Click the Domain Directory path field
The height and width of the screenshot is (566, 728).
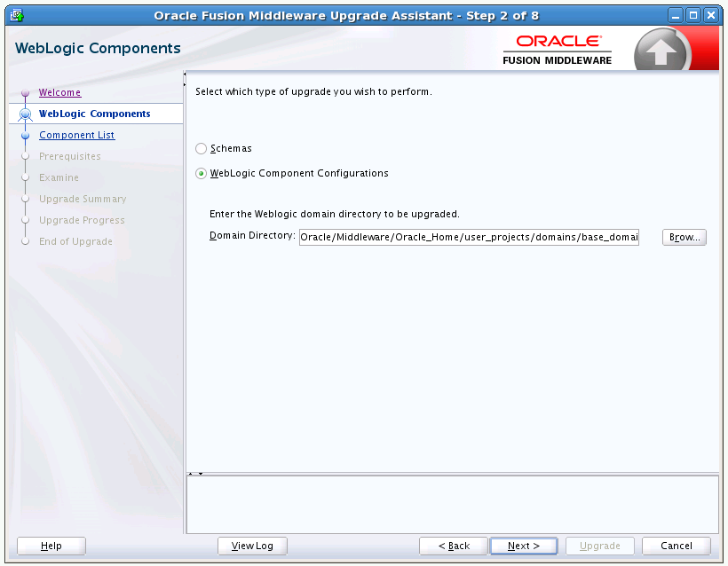[x=469, y=237]
